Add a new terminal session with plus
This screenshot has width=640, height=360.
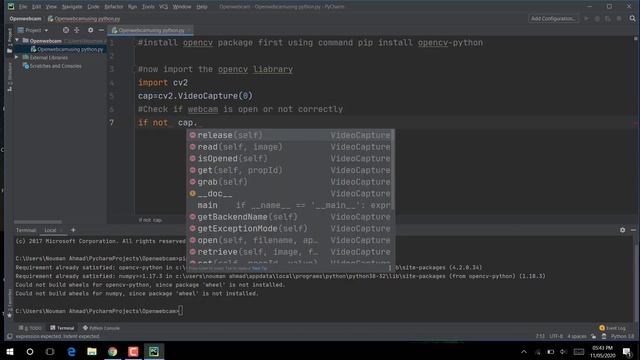point(73,230)
